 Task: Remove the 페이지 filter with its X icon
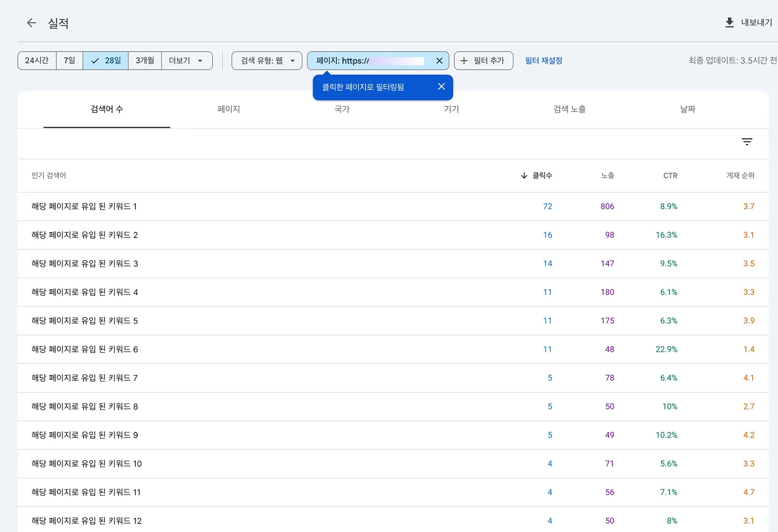click(440, 60)
